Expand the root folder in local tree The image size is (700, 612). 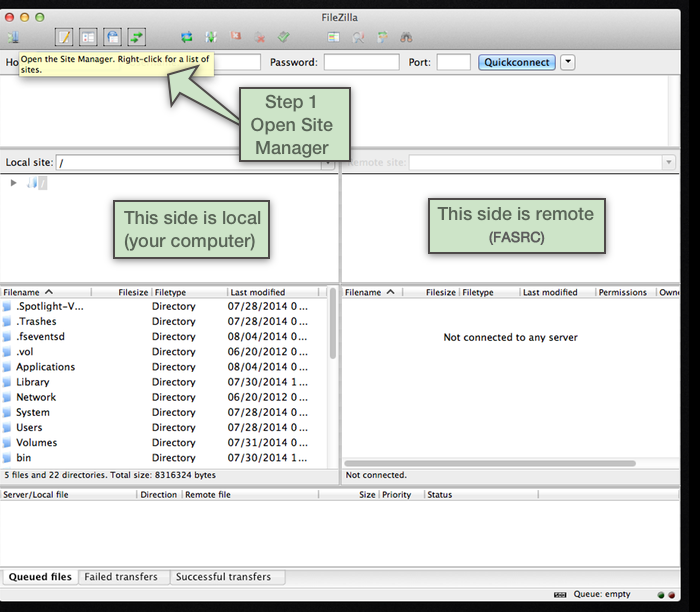click(13, 182)
